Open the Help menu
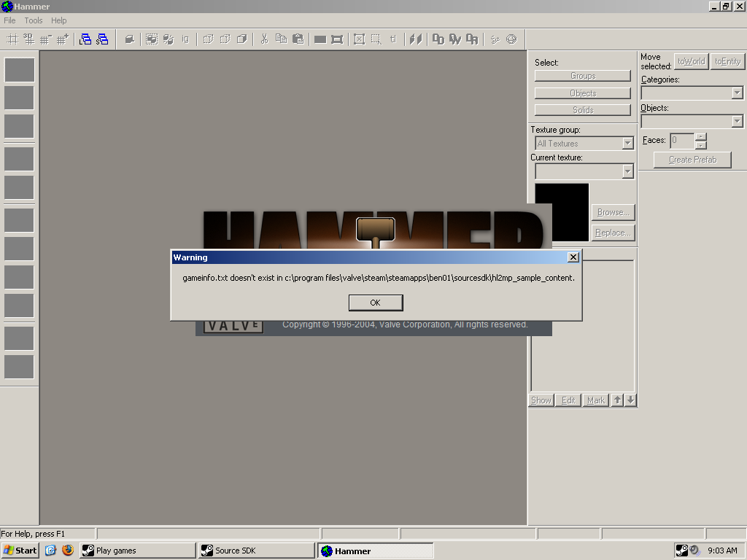The image size is (747, 560). (x=58, y=20)
